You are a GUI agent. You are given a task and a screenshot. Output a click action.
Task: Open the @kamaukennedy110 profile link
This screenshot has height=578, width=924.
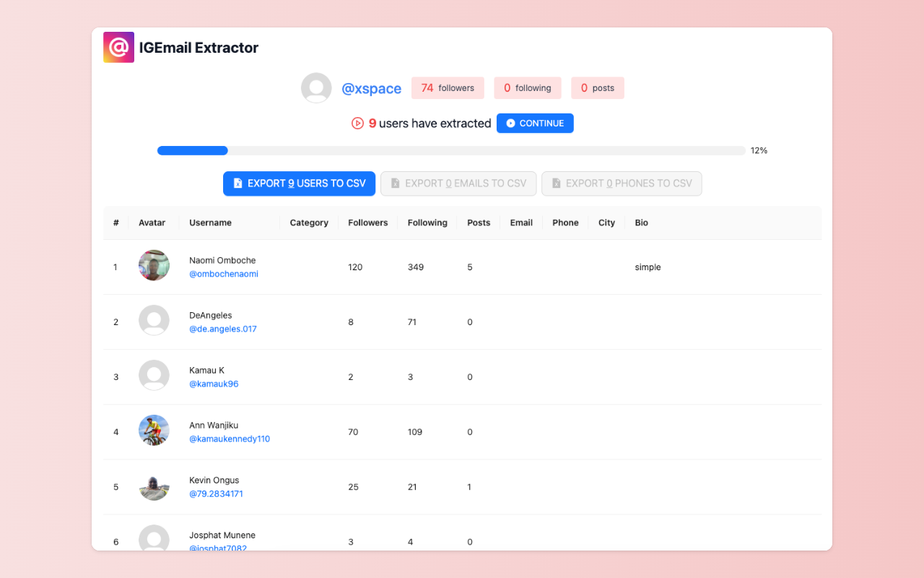(x=229, y=439)
